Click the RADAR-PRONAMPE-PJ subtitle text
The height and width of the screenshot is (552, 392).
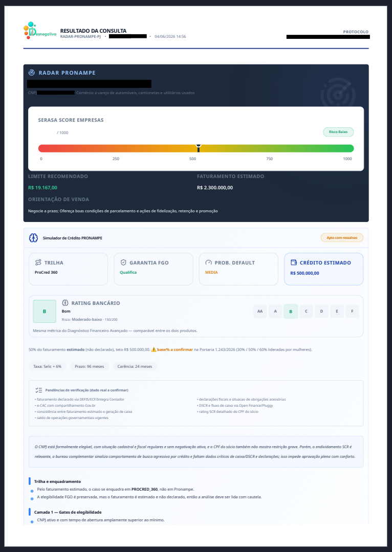[80, 37]
